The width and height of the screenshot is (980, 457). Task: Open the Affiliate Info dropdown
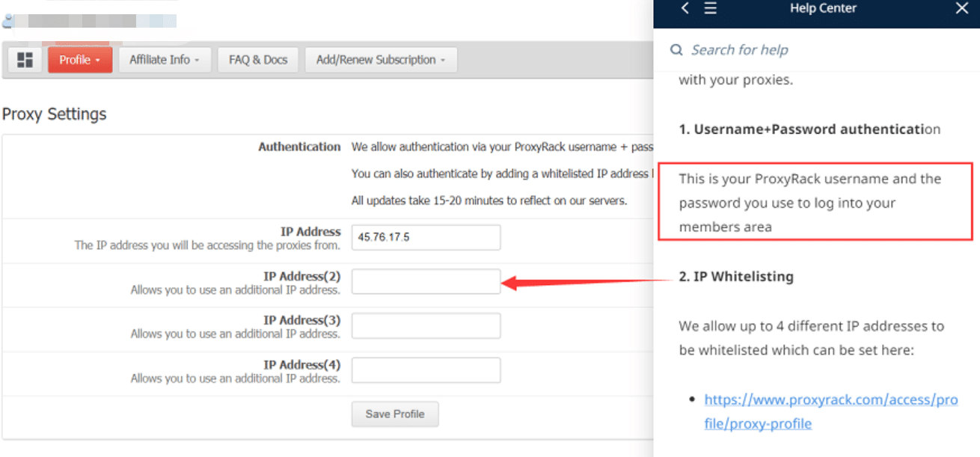click(x=165, y=59)
